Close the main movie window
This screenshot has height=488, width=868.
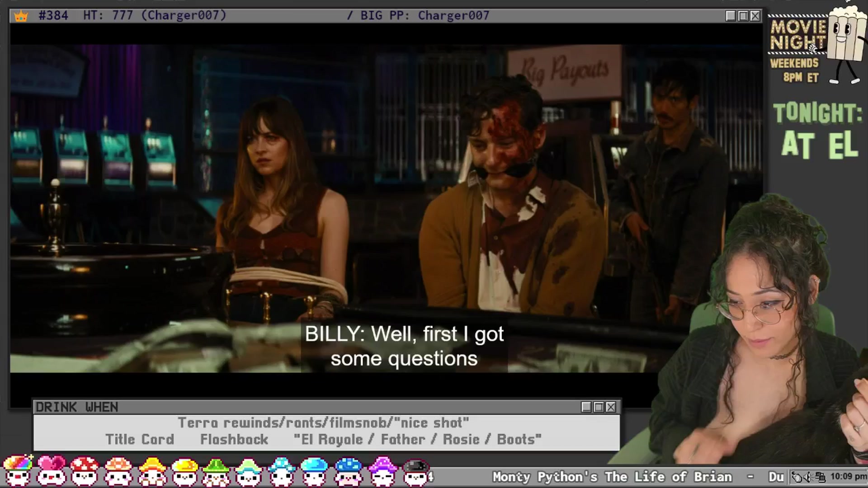(x=755, y=16)
